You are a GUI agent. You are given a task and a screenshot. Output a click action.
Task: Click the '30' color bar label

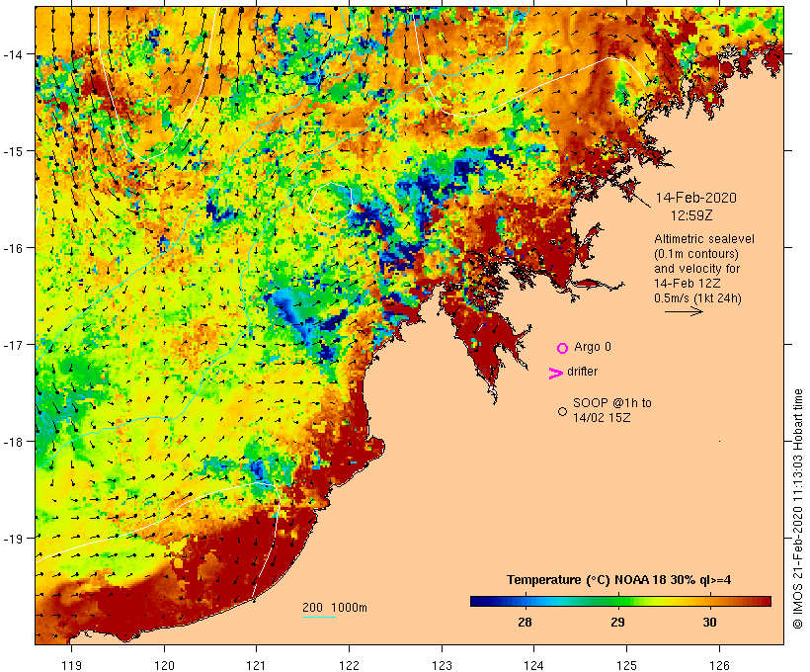point(710,623)
